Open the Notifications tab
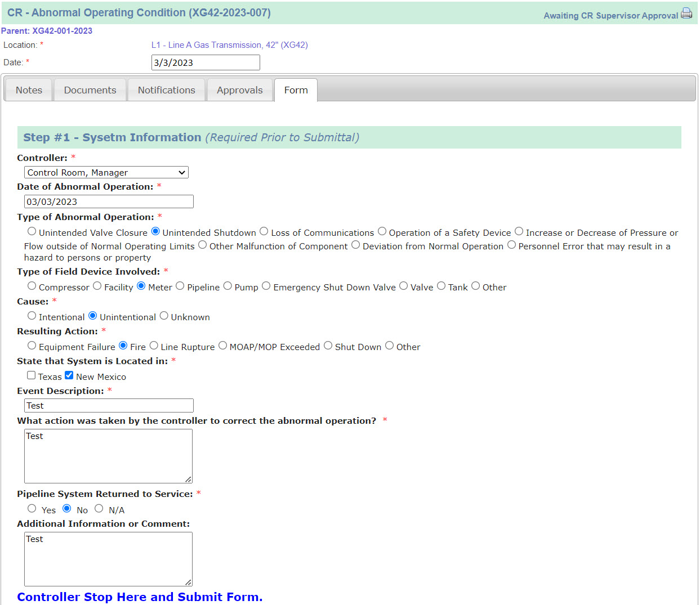The height and width of the screenshot is (605, 700). point(167,90)
